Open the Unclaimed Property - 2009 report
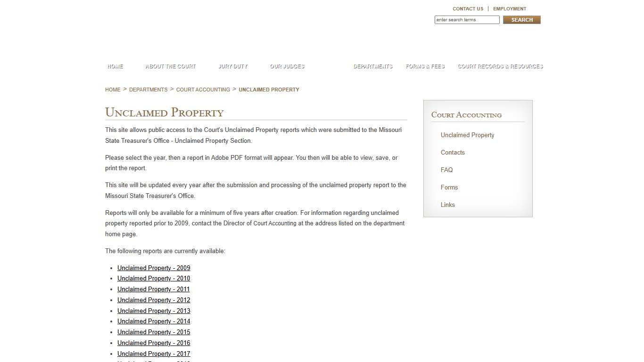The image size is (644, 362). [x=154, y=268]
